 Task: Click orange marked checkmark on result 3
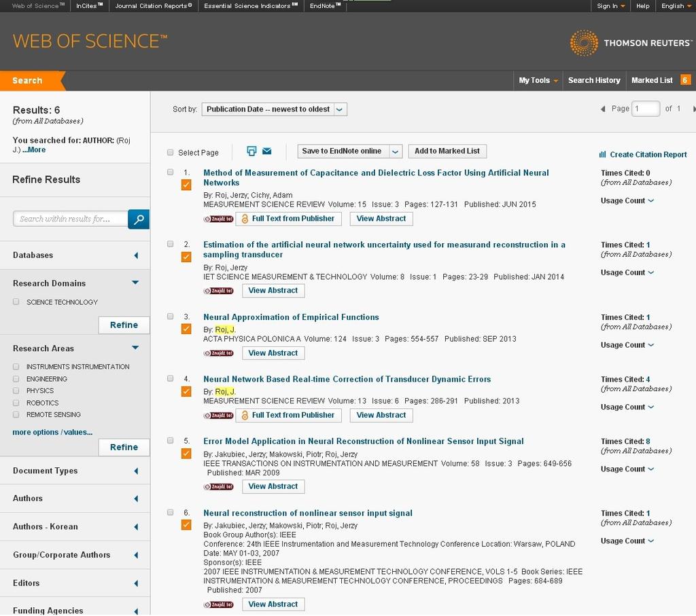[x=186, y=329]
